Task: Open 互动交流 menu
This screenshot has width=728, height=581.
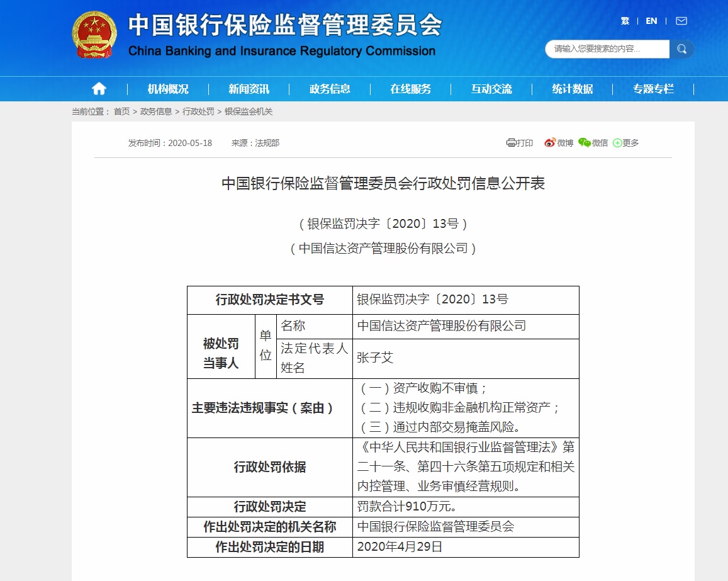Action: tap(491, 89)
